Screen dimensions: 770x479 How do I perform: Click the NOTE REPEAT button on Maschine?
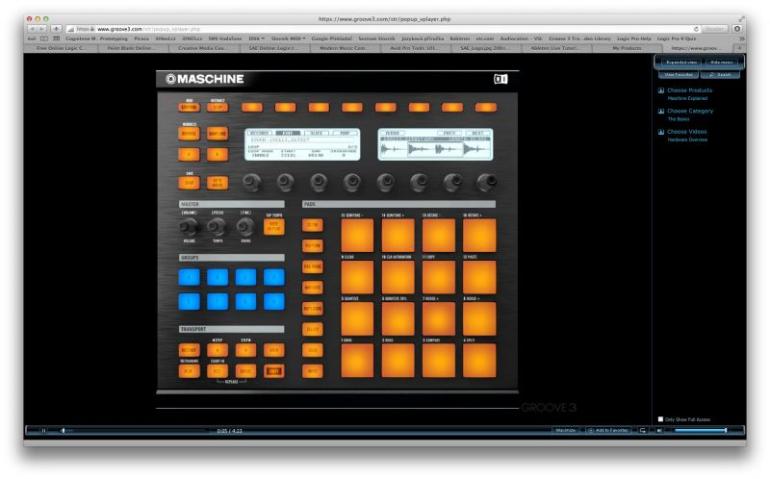[x=274, y=226]
